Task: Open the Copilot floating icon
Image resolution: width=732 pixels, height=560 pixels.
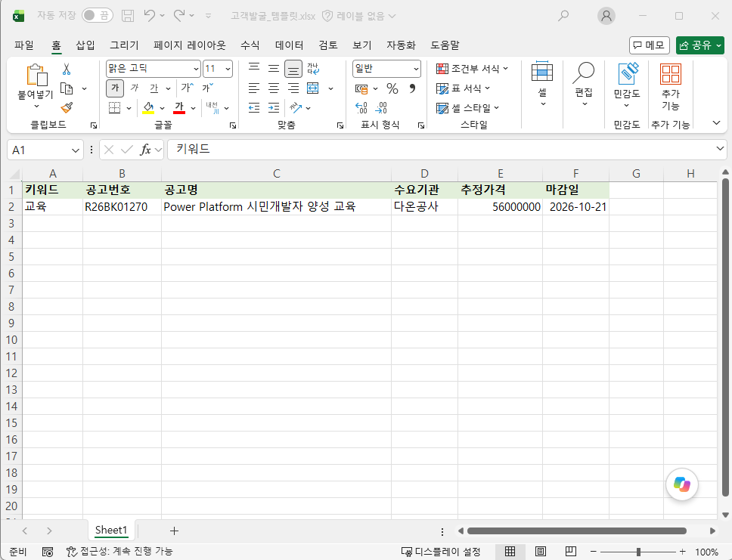Action: (681, 484)
